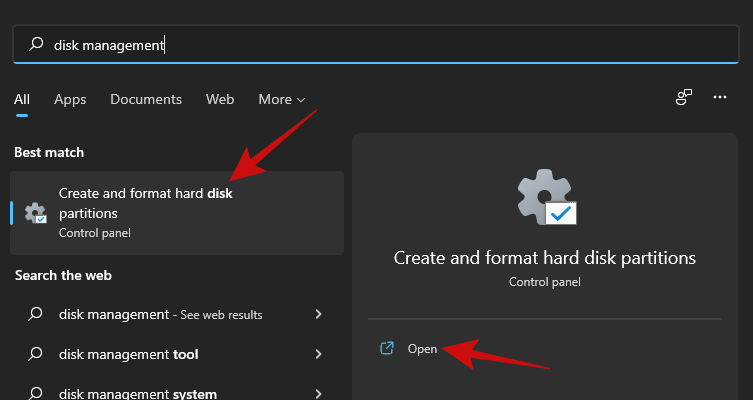753x400 pixels.
Task: Click into the 'disk management' search field
Action: point(400,45)
